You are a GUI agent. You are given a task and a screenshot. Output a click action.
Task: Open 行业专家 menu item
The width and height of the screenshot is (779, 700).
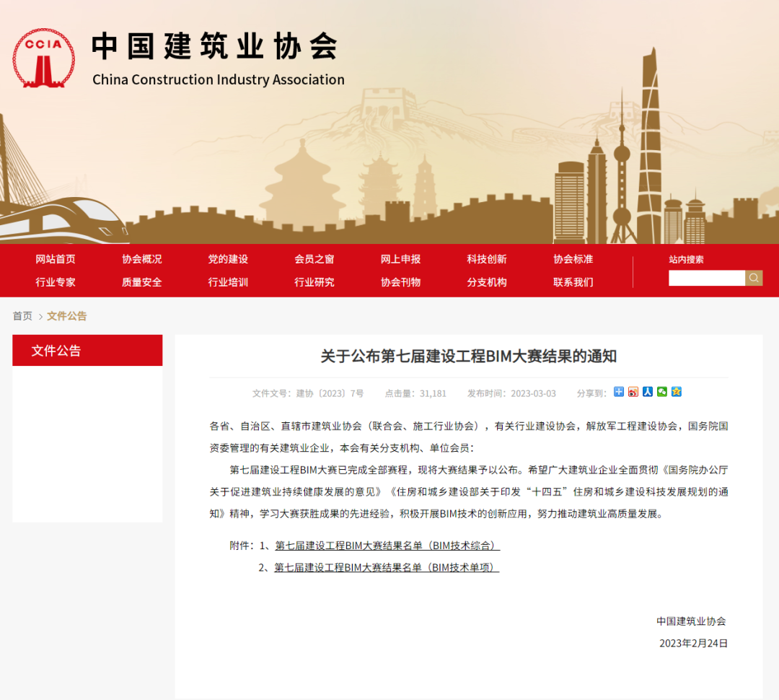(55, 282)
